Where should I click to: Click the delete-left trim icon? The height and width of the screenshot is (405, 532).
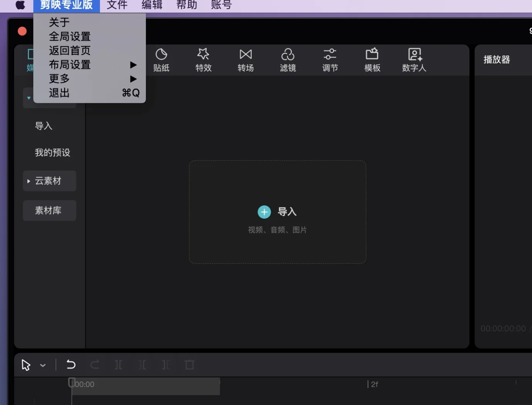click(142, 364)
